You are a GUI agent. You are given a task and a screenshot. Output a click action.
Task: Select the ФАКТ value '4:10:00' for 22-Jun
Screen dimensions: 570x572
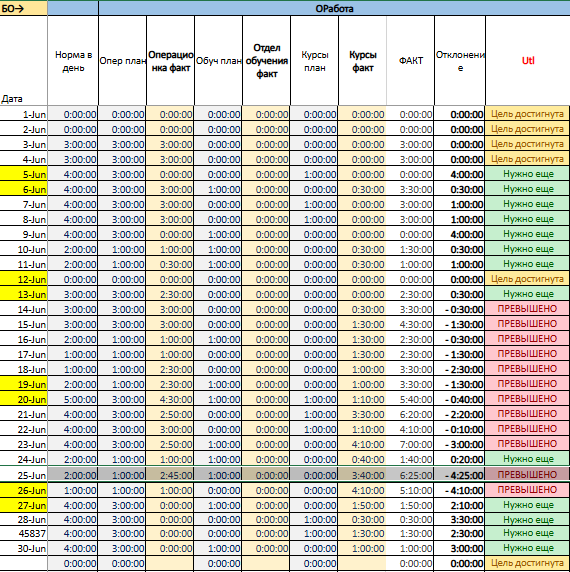(x=411, y=429)
